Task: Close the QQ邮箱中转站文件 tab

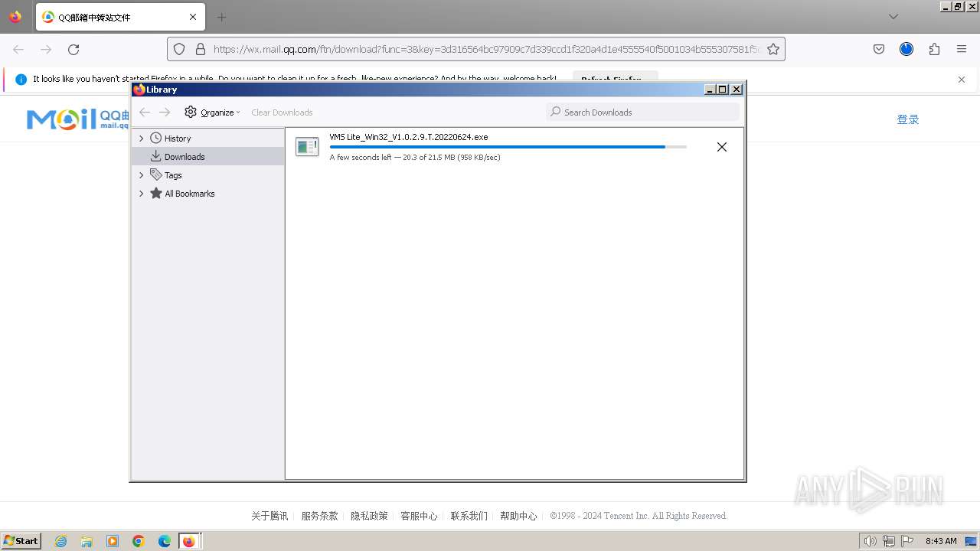Action: 193,17
